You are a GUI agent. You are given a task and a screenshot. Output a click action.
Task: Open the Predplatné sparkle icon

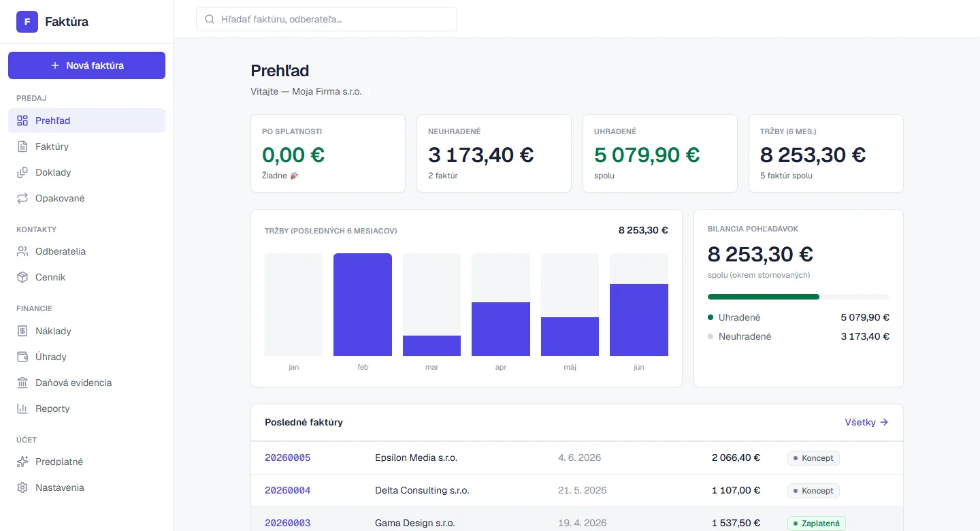point(22,462)
